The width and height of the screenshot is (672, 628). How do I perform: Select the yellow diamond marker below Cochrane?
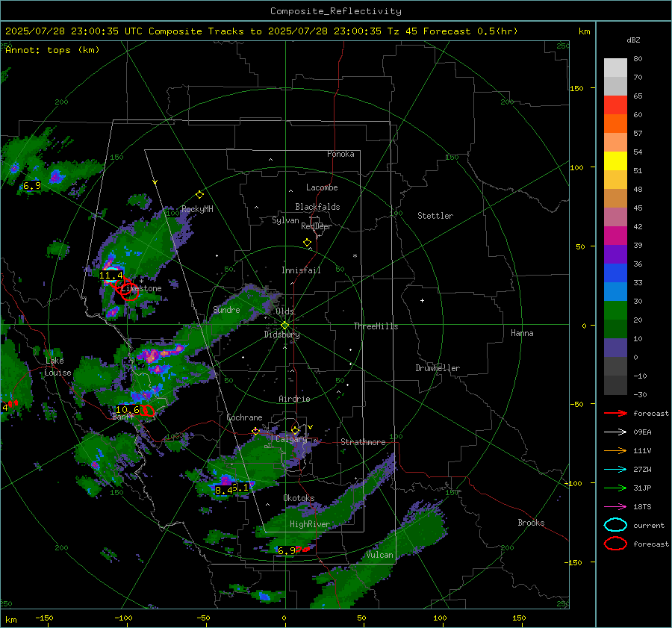coord(255,432)
